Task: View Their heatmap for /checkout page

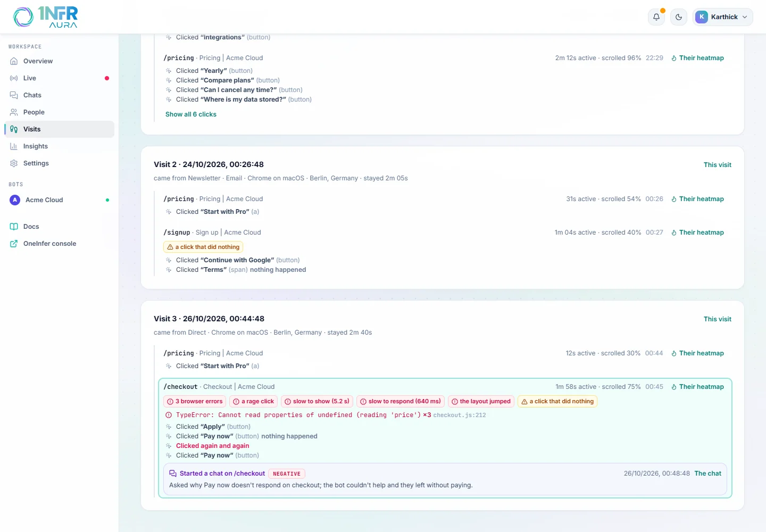Action: coord(697,387)
